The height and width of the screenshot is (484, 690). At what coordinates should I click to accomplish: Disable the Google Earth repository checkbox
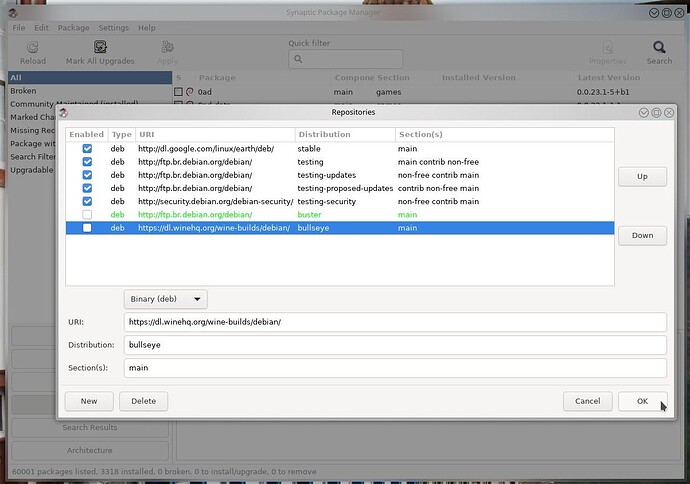(x=87, y=149)
